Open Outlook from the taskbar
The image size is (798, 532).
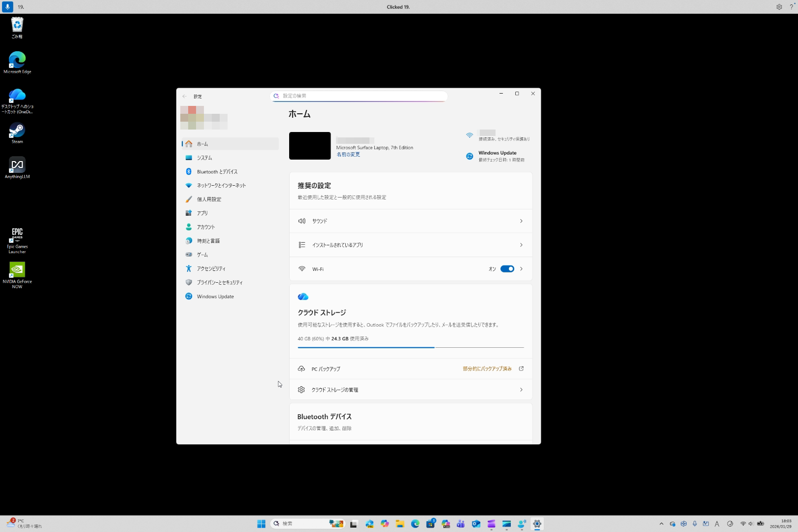476,524
